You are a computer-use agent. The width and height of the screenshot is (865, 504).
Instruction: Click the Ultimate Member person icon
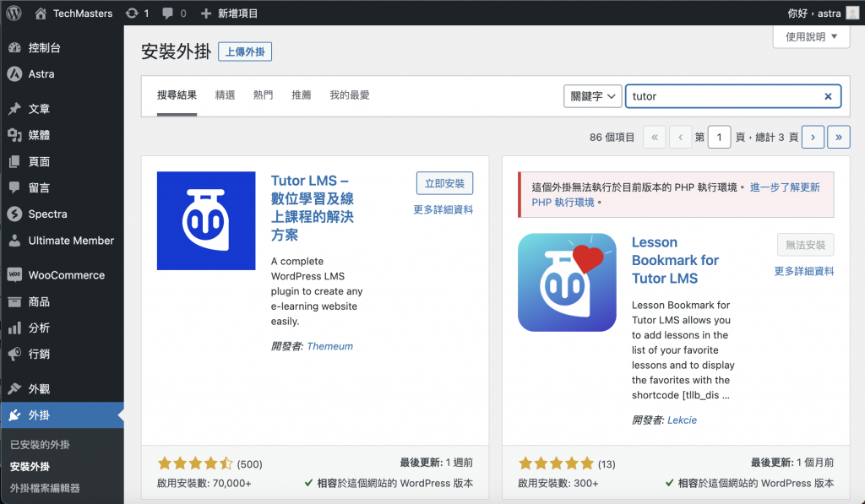[15, 241]
